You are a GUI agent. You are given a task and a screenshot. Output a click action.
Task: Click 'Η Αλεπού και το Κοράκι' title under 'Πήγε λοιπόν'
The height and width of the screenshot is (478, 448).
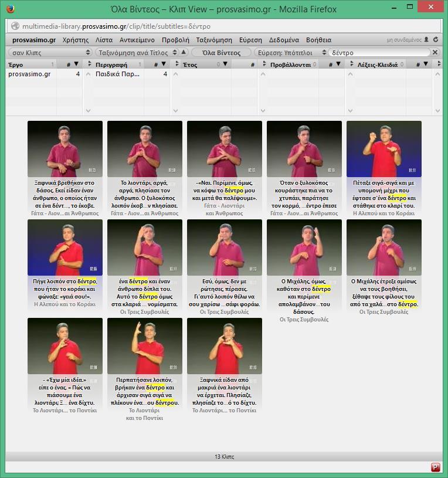(65, 304)
